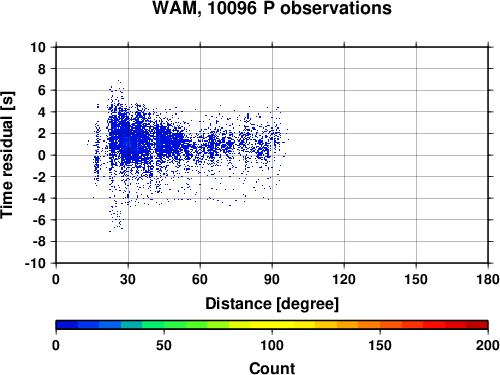Viewport: 500px width, 375px height.
Task: Click the 90 tick label on x-axis
Action: click(272, 279)
